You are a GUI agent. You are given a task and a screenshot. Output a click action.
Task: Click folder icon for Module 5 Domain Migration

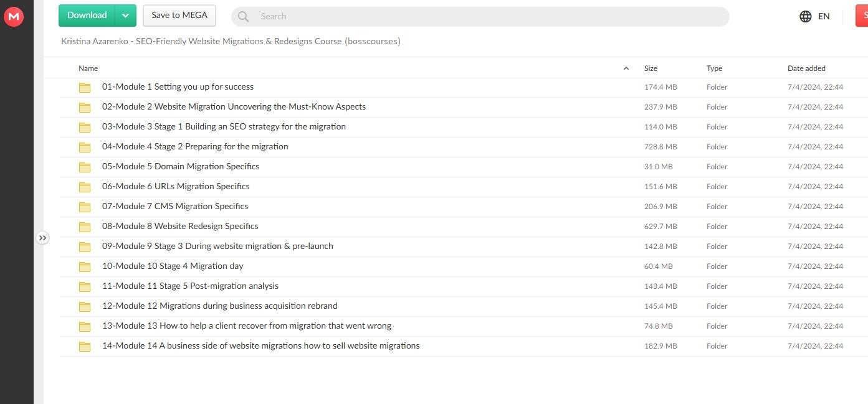pyautogui.click(x=85, y=167)
